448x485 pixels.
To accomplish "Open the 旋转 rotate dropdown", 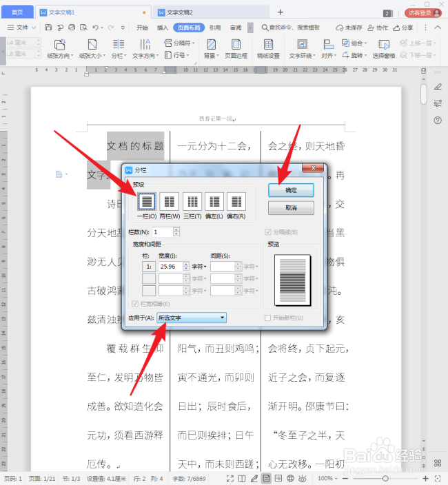I will (x=354, y=55).
